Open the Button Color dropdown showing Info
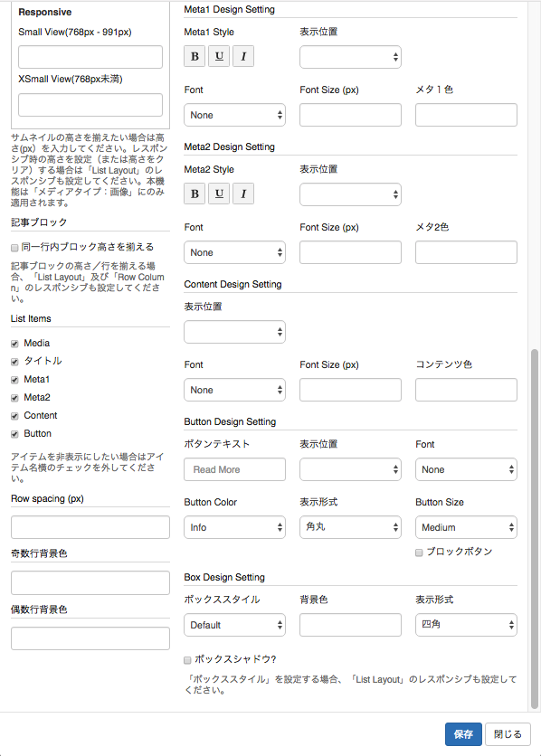 pos(235,527)
